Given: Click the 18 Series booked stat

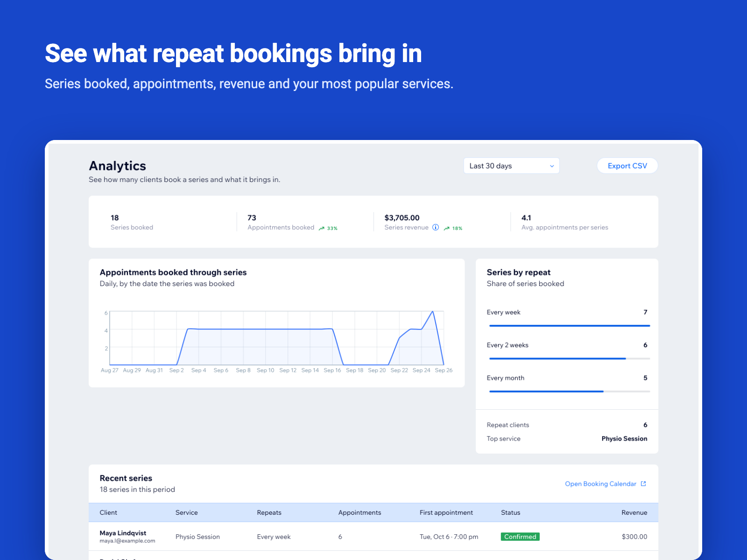Looking at the screenshot, I should point(132,222).
